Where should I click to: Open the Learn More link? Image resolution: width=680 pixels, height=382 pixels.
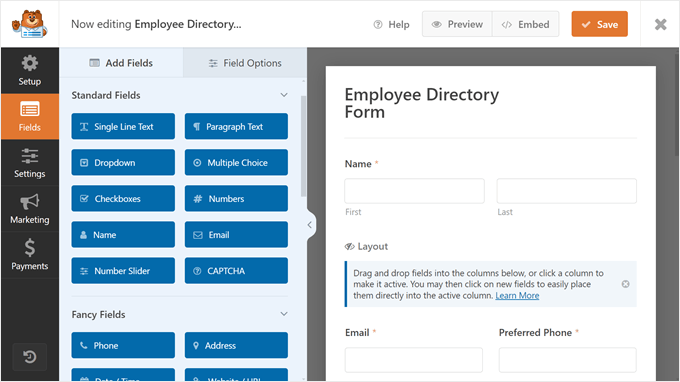(x=517, y=295)
